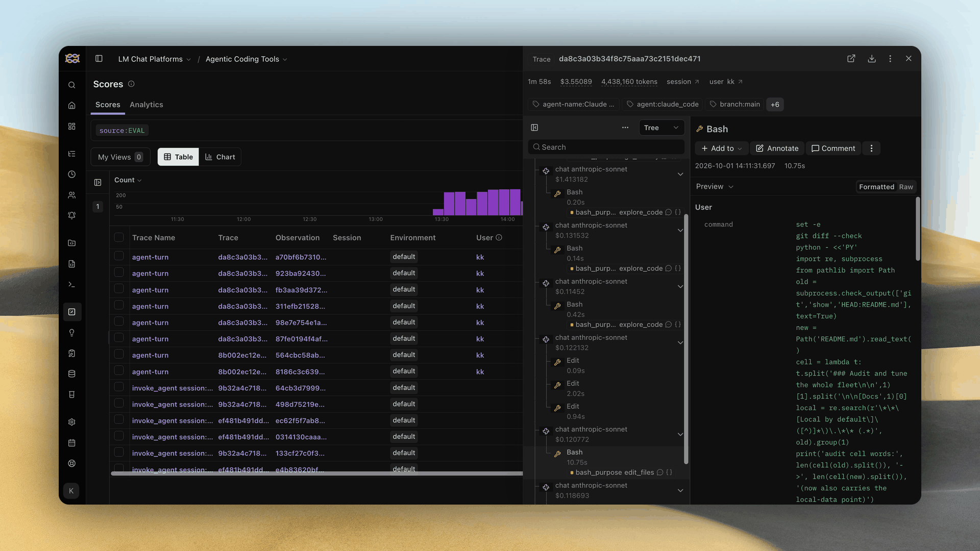The image size is (980, 551).
Task: Open settings gear in left sidebar
Action: pyautogui.click(x=72, y=422)
